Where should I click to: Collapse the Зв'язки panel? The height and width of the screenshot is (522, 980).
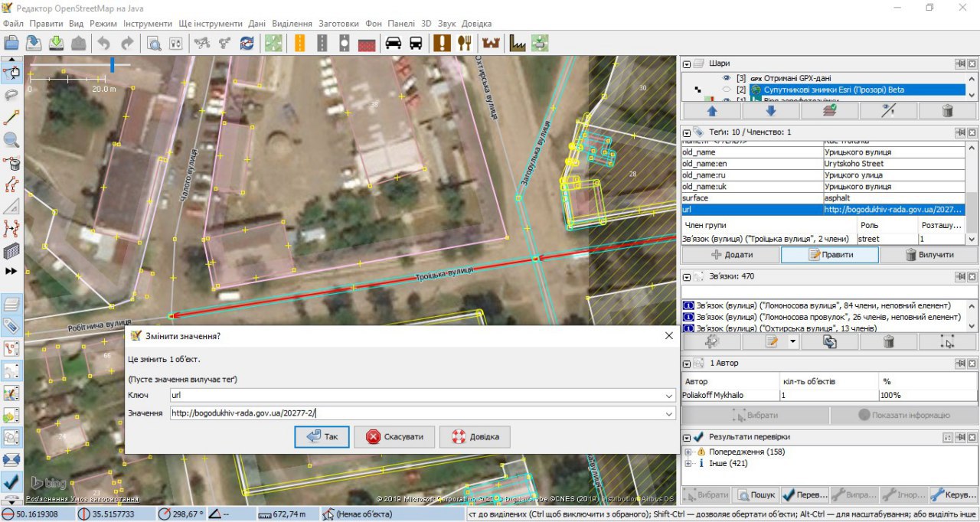(x=688, y=276)
